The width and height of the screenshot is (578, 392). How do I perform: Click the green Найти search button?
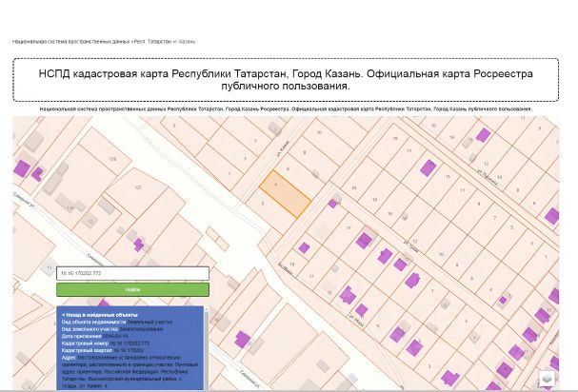click(x=132, y=289)
